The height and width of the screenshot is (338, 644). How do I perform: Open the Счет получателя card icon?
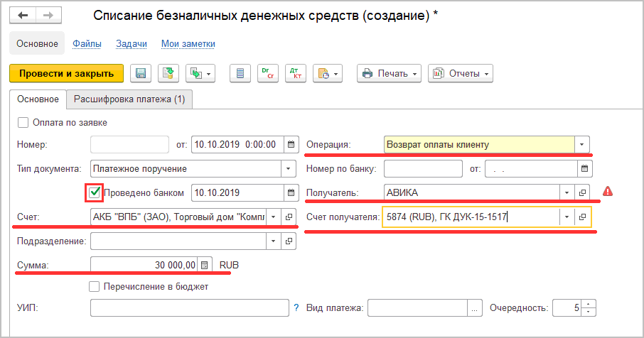point(582,217)
